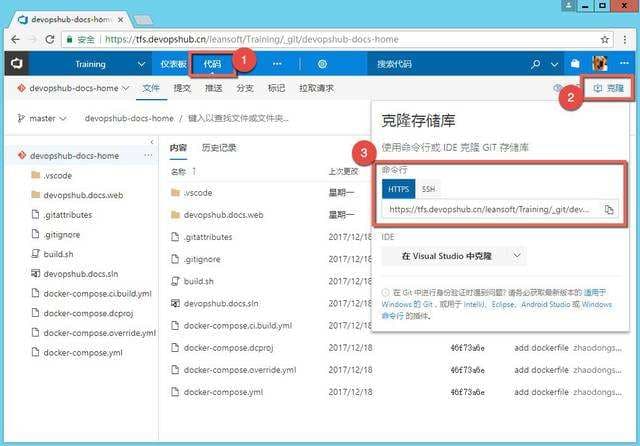Open the 仪表板 dashboard hub
This screenshot has height=446, width=640.
click(x=173, y=64)
